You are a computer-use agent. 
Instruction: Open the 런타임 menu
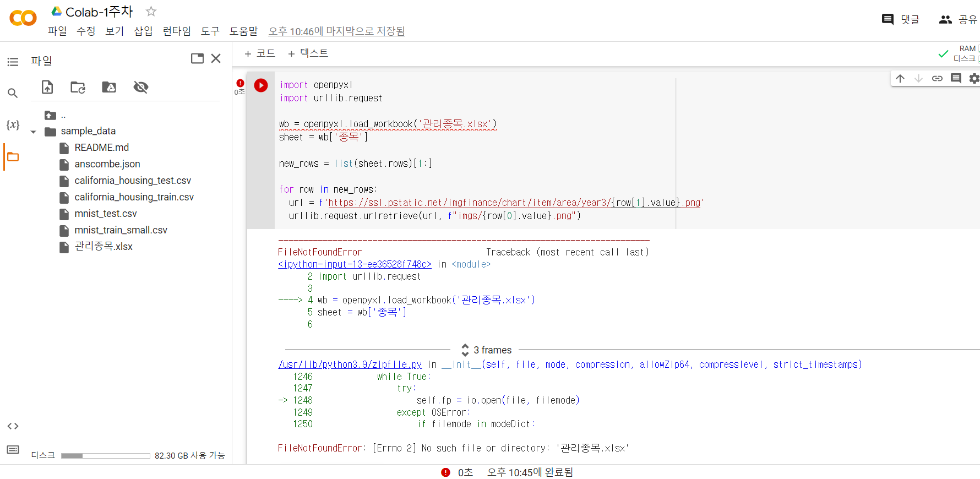[x=177, y=31]
